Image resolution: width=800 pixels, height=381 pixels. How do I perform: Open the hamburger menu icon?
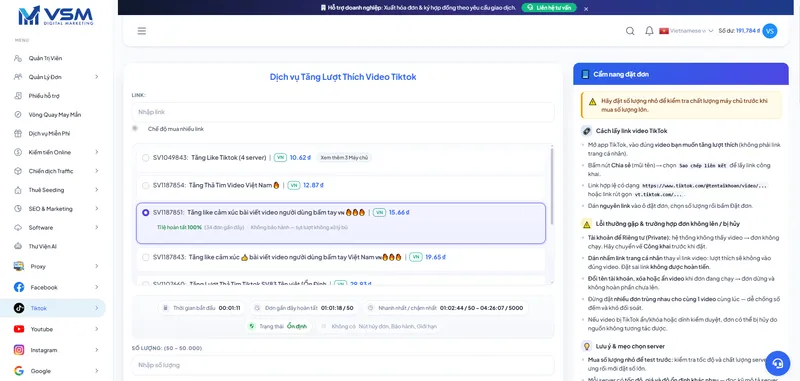click(142, 31)
